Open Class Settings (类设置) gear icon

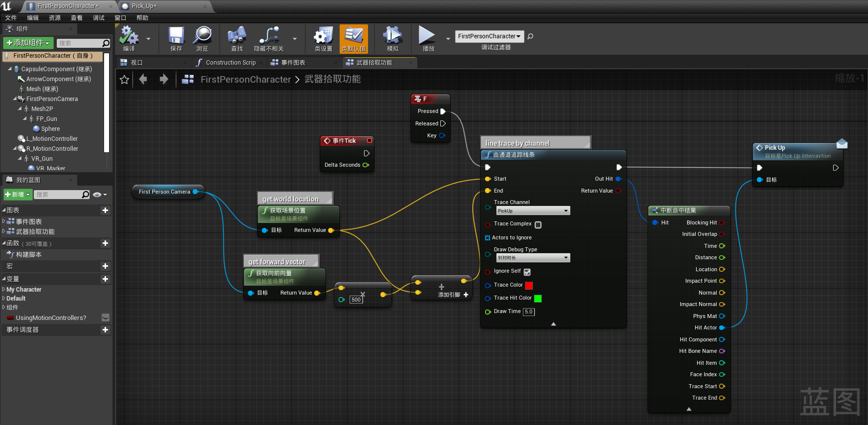pos(323,36)
